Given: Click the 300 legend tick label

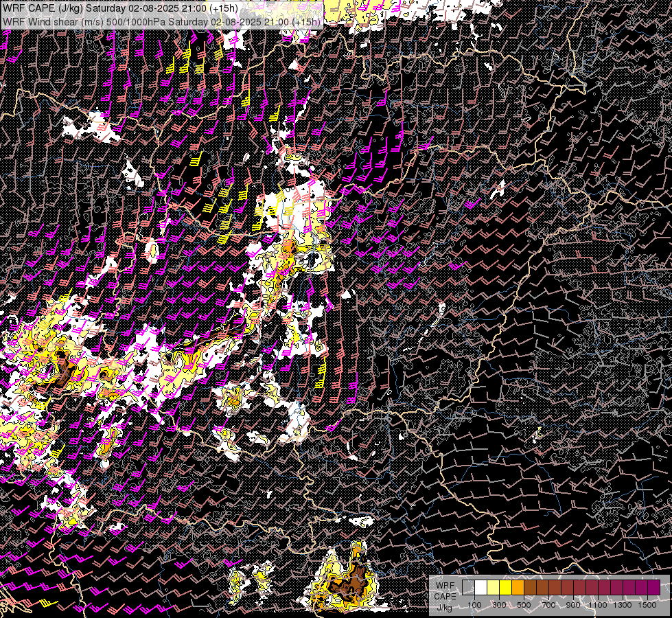Looking at the screenshot, I should coord(499,605).
